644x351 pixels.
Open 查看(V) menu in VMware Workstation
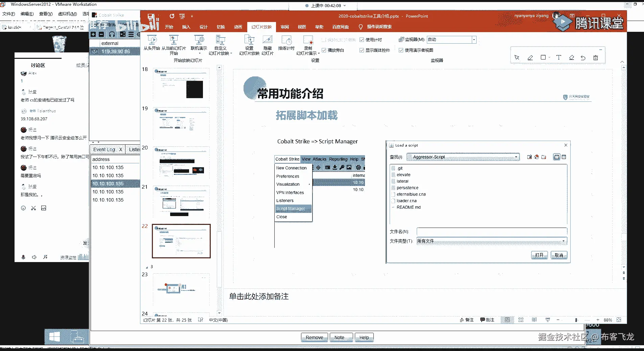pos(46,14)
